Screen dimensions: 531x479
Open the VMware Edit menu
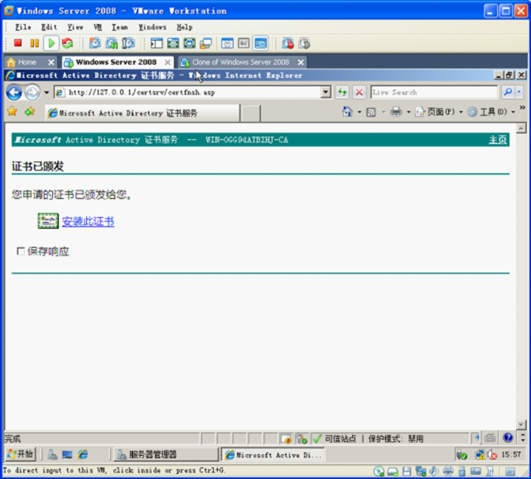pos(49,27)
